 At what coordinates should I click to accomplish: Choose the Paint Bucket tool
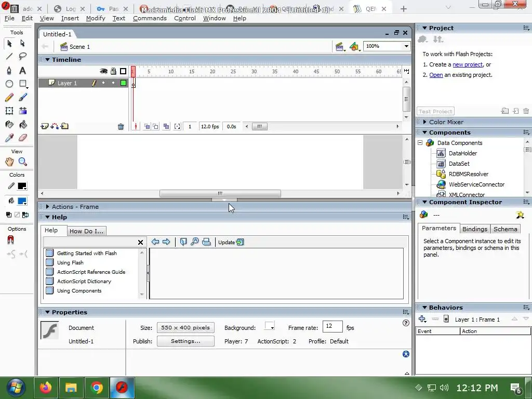point(23,124)
